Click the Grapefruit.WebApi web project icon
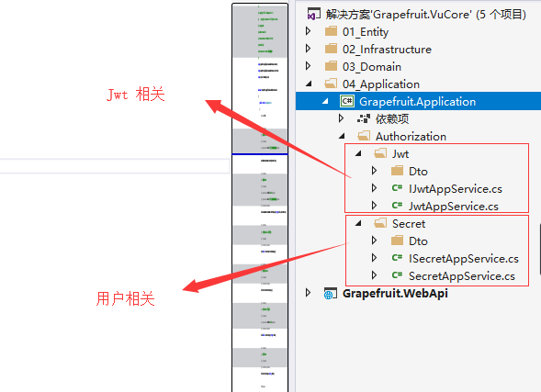Viewport: 541px width, 392px height. pos(330,294)
